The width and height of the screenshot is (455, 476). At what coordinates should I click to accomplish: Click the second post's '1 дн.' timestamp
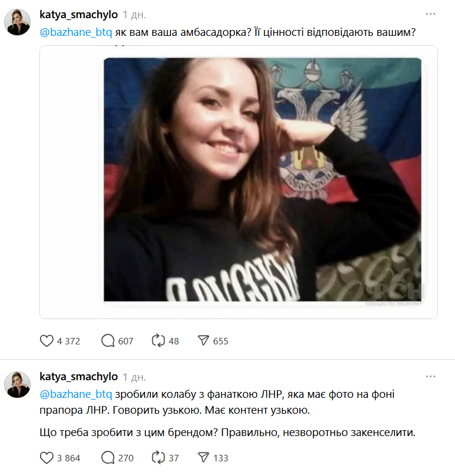click(x=135, y=377)
